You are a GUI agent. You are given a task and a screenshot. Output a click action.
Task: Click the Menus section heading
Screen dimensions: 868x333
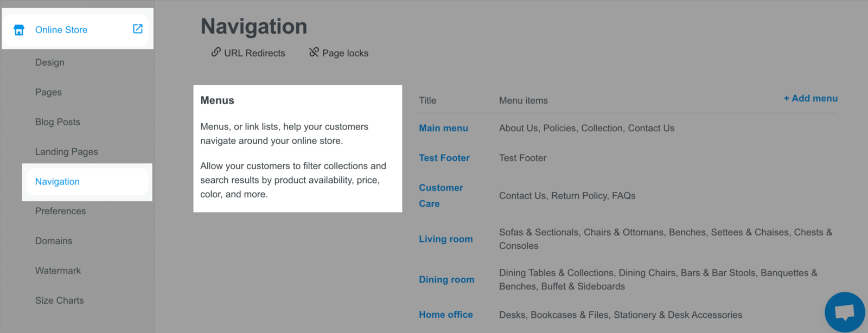(x=217, y=100)
